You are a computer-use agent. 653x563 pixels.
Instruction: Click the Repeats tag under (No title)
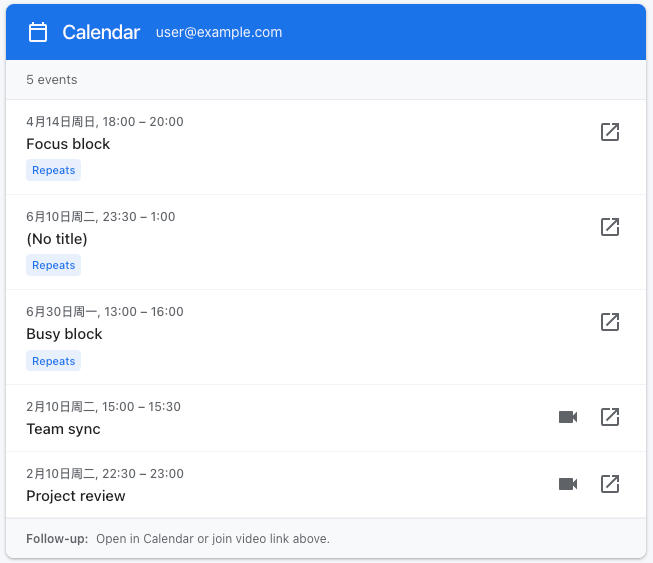click(x=53, y=265)
